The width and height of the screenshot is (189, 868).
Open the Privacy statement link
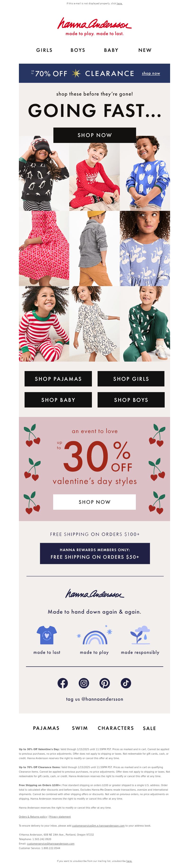tap(60, 816)
